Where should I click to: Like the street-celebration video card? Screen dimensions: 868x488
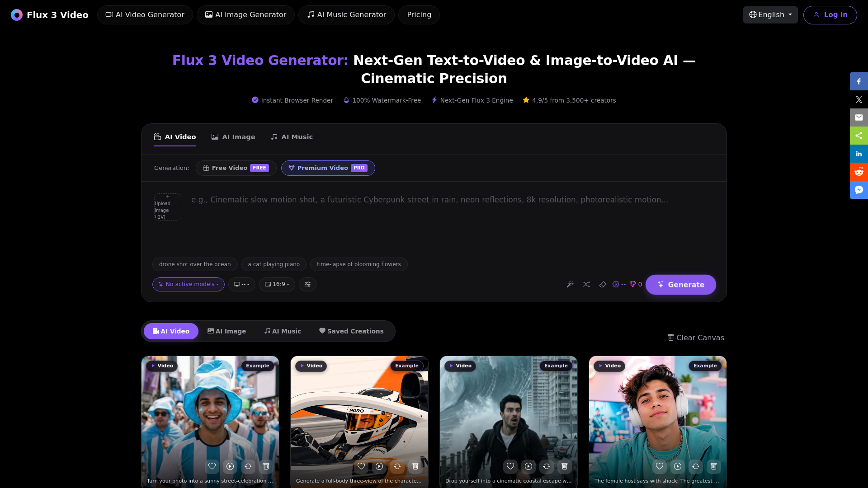[x=212, y=466]
